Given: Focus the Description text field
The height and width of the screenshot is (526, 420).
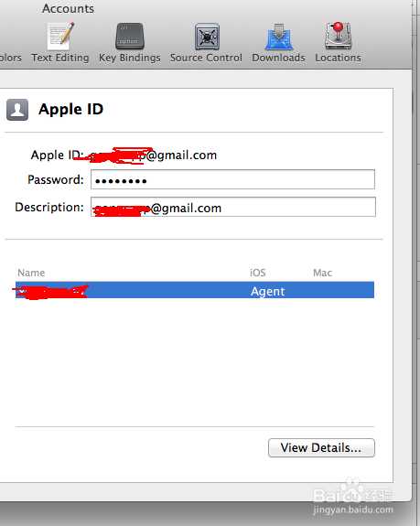Looking at the screenshot, I should [233, 207].
